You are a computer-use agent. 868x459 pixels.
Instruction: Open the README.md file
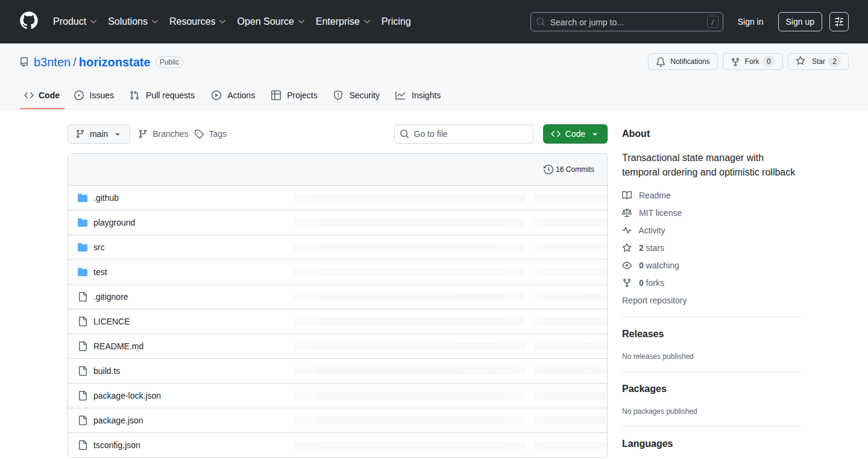(x=118, y=346)
